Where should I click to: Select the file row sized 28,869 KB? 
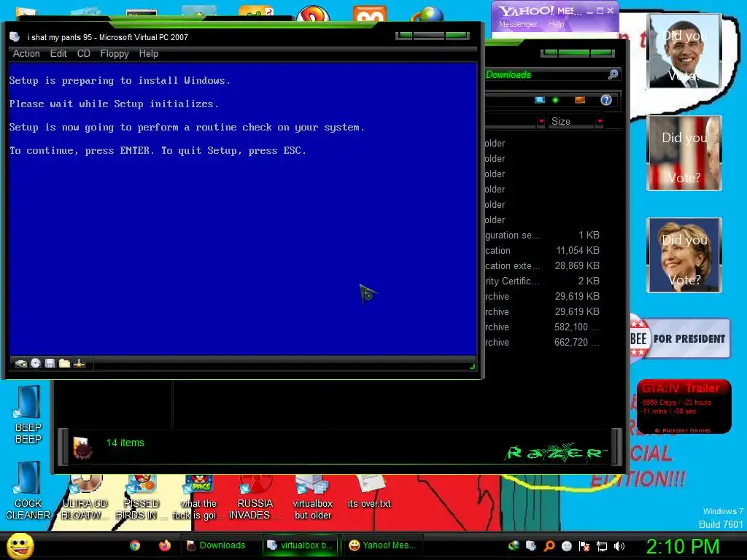[543, 265]
